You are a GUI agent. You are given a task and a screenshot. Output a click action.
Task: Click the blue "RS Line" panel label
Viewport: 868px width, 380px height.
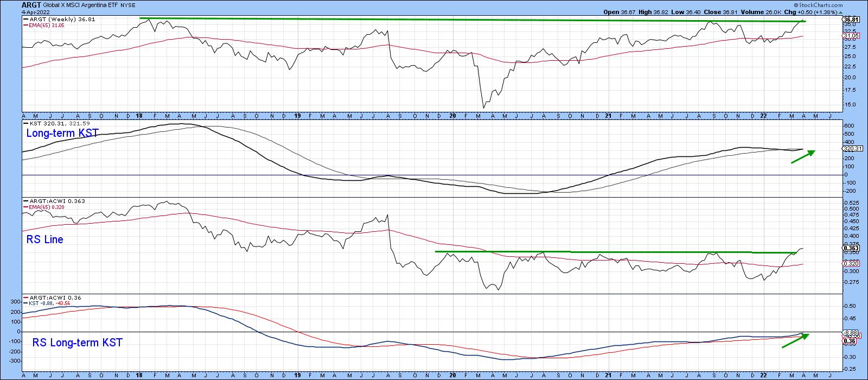[44, 239]
